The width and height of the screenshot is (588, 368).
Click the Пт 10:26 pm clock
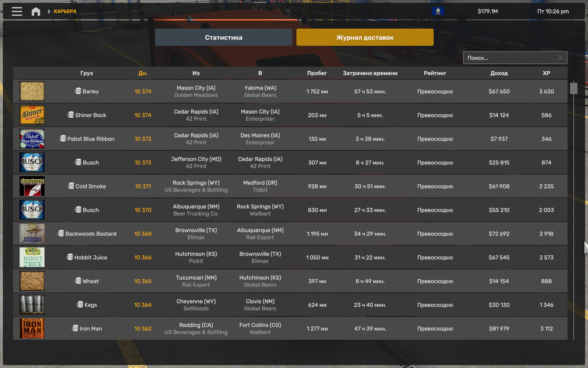click(x=553, y=11)
